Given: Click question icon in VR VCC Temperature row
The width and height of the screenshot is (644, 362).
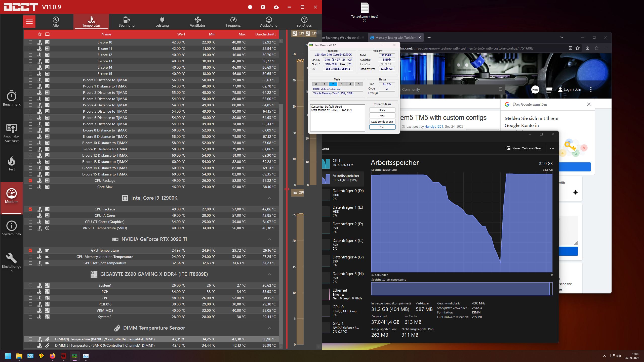Looking at the screenshot, I should point(47,228).
